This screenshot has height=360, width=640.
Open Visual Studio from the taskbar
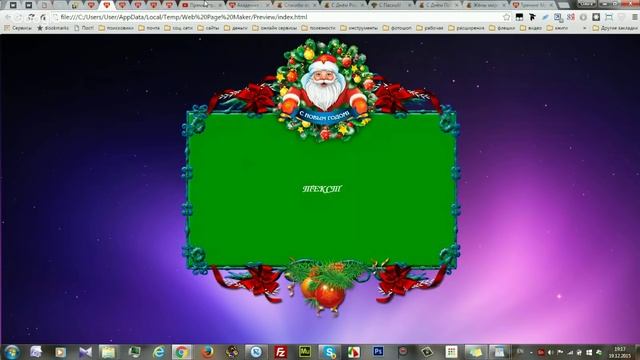point(85,352)
